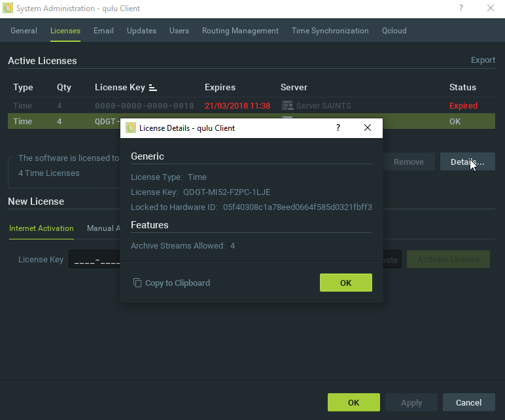505x420 pixels.
Task: Open the General tab
Action: click(24, 31)
